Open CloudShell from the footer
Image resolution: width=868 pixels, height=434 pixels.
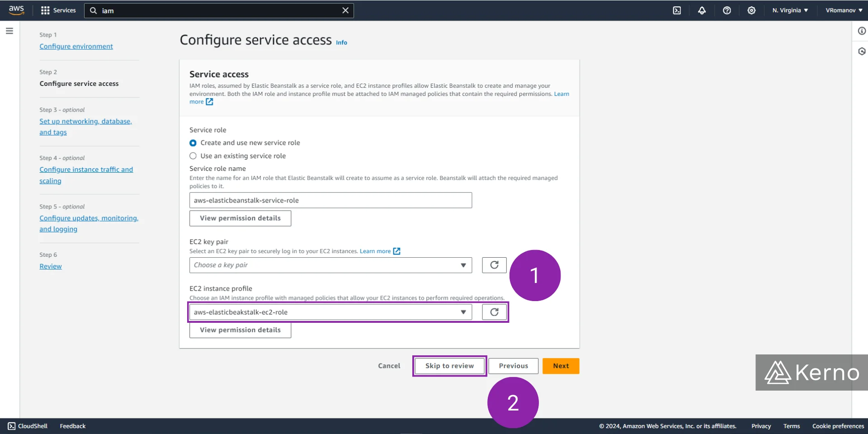point(28,426)
